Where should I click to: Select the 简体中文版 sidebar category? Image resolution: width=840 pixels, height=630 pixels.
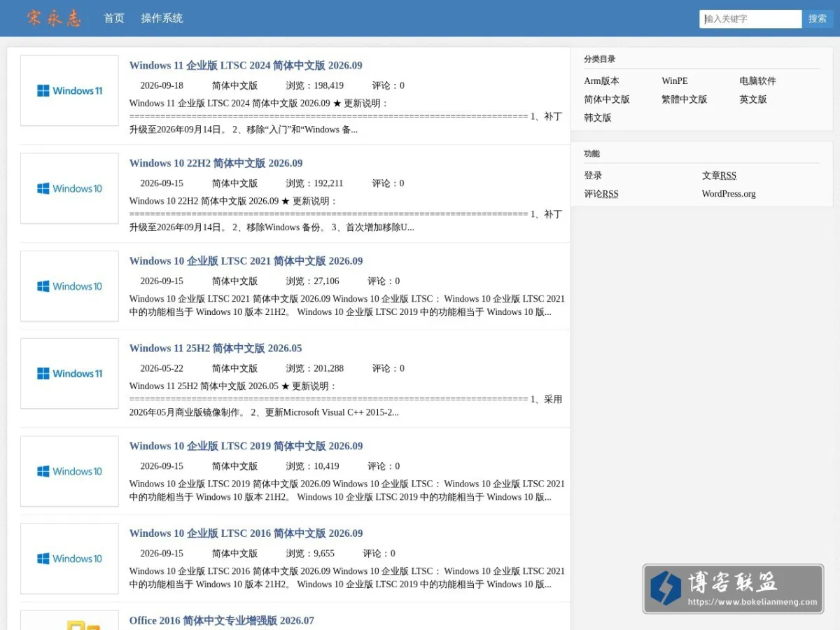point(607,99)
